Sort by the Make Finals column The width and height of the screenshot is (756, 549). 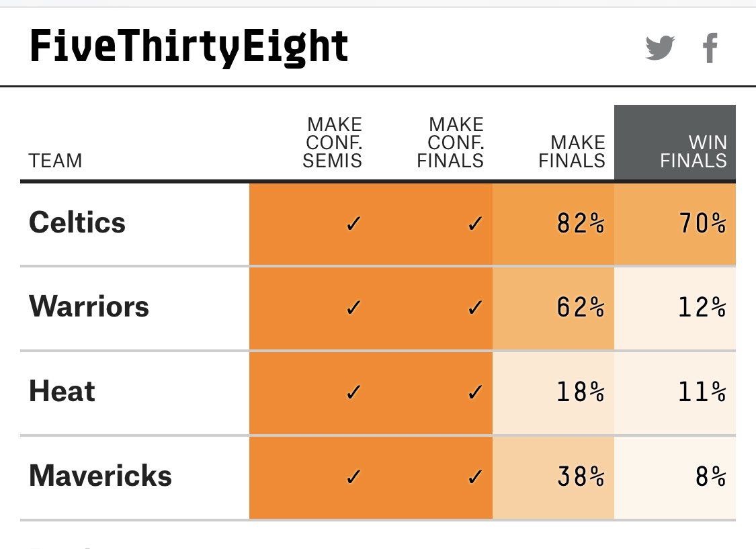[572, 151]
